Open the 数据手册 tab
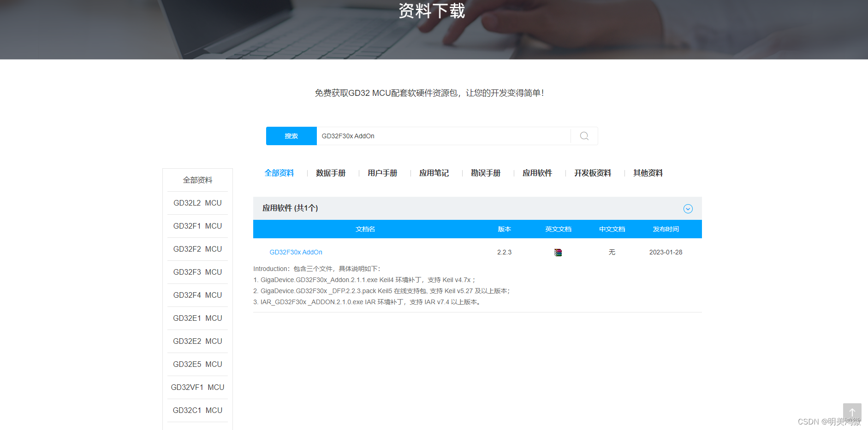The height and width of the screenshot is (430, 868). [331, 173]
